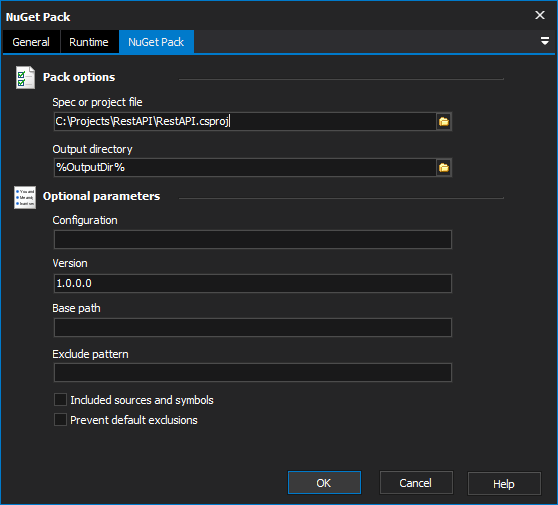Click the NuGet Pack title bar text
This screenshot has height=505, width=558.
coord(38,17)
